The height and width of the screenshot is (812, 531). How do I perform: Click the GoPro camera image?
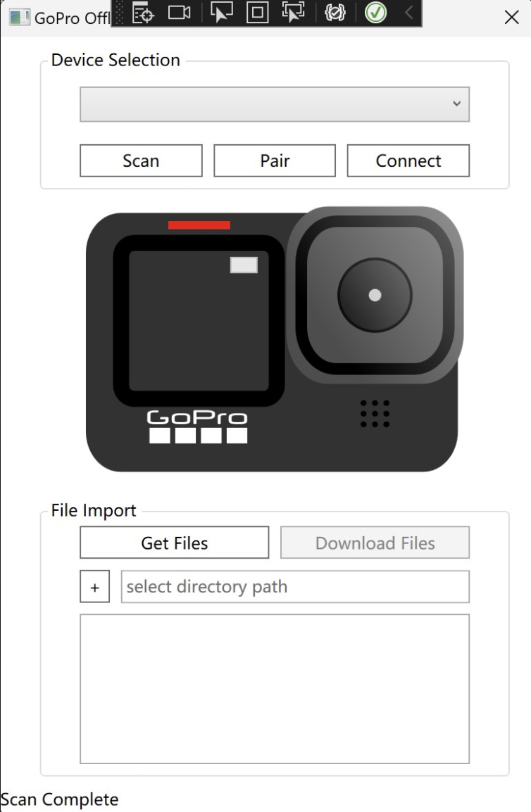(275, 339)
